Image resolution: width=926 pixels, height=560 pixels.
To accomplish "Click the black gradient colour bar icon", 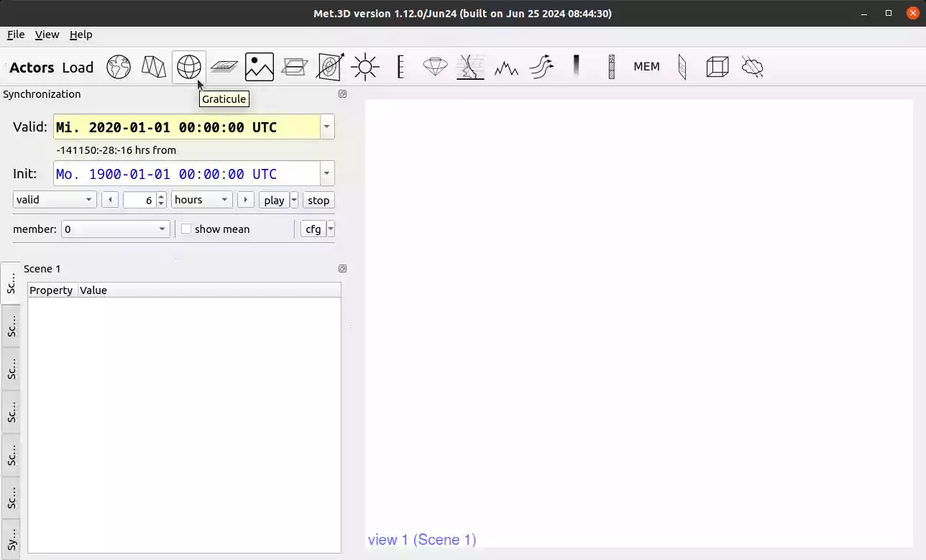I will (x=576, y=67).
